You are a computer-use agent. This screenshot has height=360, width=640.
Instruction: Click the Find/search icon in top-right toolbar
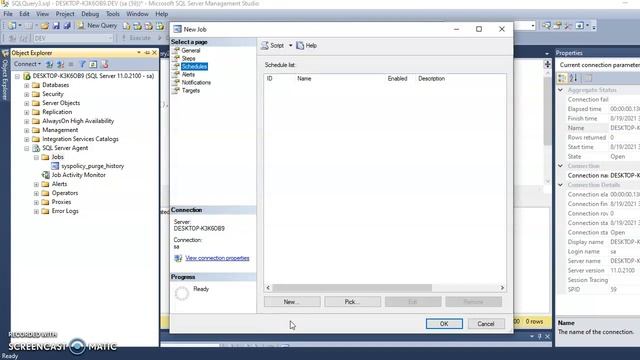(x=547, y=26)
